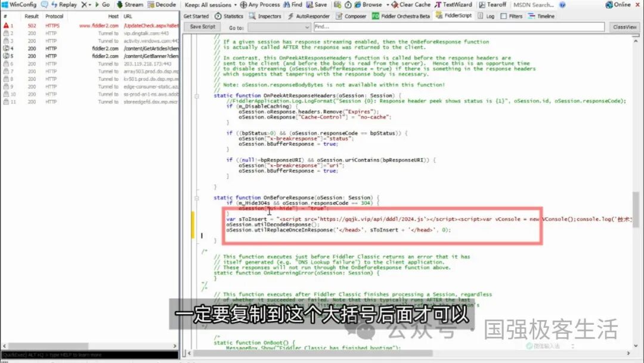This screenshot has width=644, height=363.
Task: Open the TextWizard tool
Action: coord(453,5)
